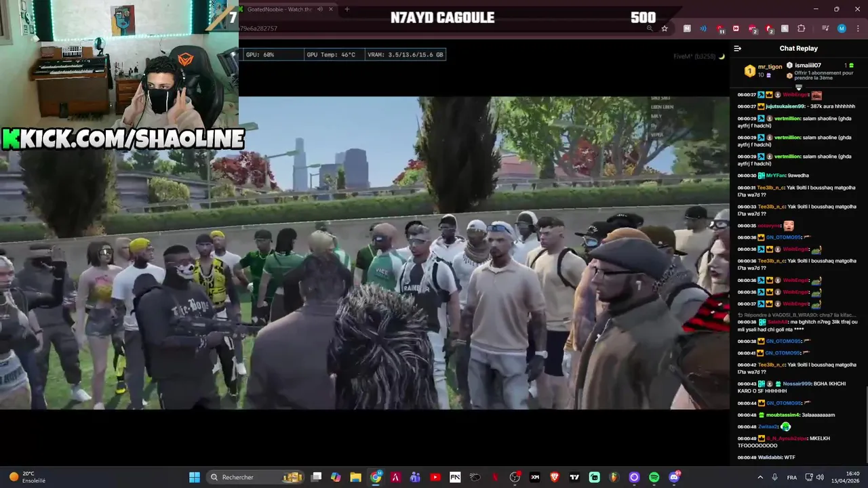Close the GoatedNoobie browser tab
Image resolution: width=868 pixels, height=488 pixels.
click(331, 9)
